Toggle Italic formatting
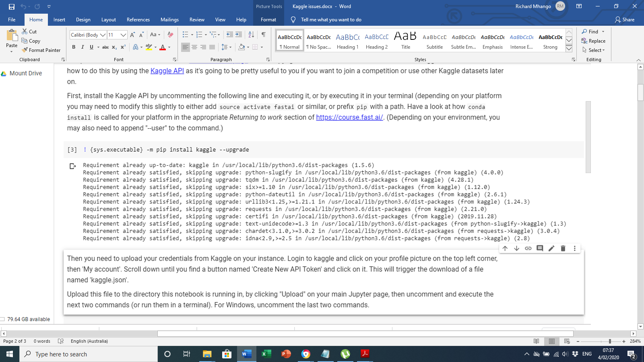 coord(83,47)
